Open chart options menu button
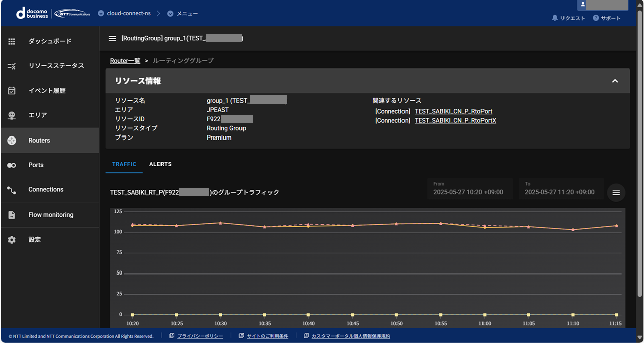This screenshot has width=644, height=343. [x=616, y=192]
